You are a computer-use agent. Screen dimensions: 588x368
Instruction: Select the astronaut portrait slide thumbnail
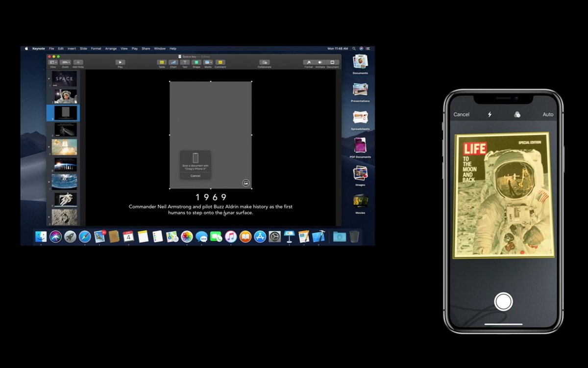tap(65, 96)
